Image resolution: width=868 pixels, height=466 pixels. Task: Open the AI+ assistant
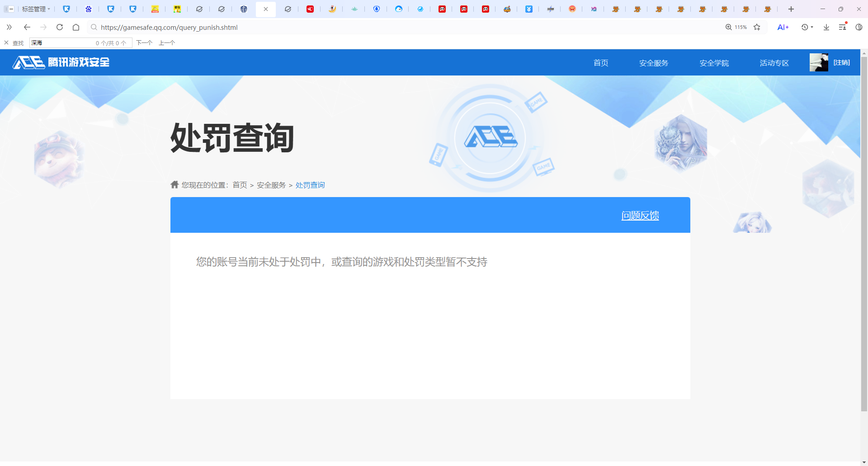point(783,27)
